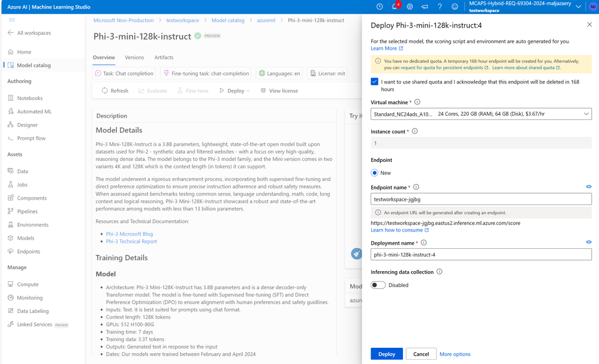Viewport: 599px width, 364px height.
Task: Click into the Deployment name field
Action: (x=481, y=254)
